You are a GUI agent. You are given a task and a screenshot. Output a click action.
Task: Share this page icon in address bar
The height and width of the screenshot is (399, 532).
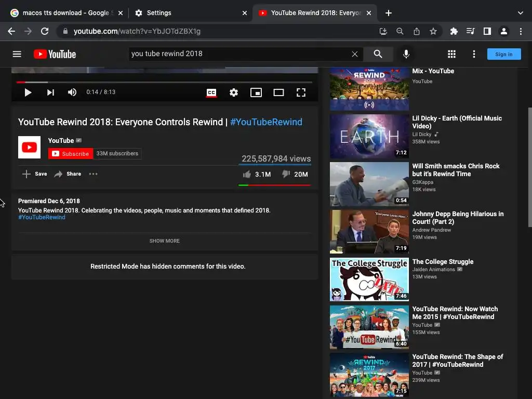[417, 31]
